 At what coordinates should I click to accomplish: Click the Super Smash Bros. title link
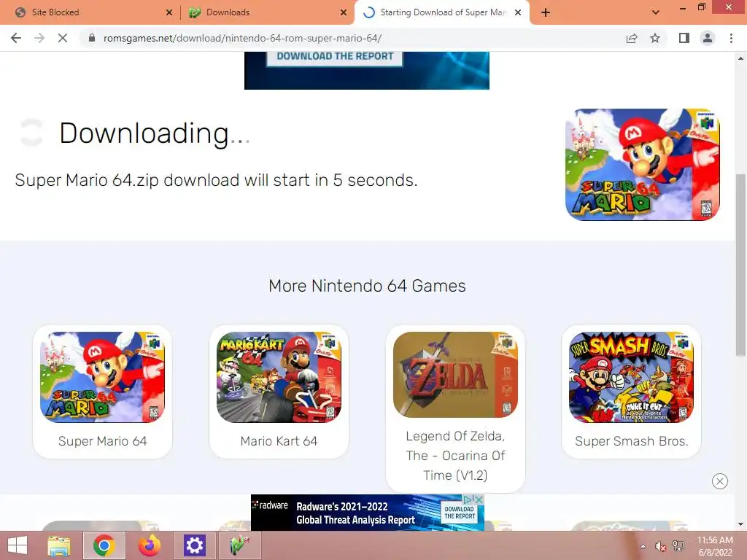click(631, 441)
